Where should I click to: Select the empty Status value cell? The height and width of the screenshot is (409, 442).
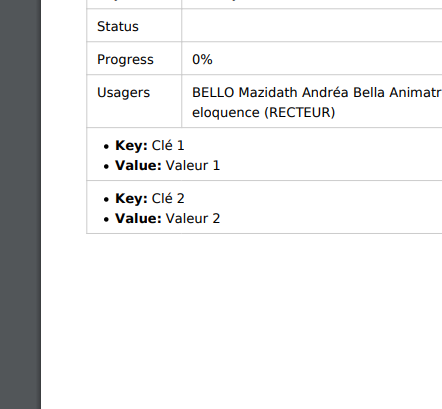(x=312, y=25)
